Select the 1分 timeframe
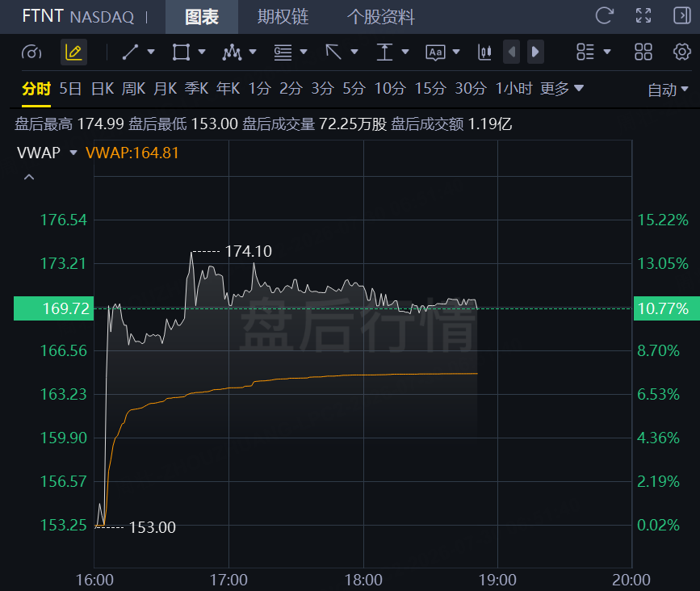Screen dimensions: 700x591 (260, 89)
